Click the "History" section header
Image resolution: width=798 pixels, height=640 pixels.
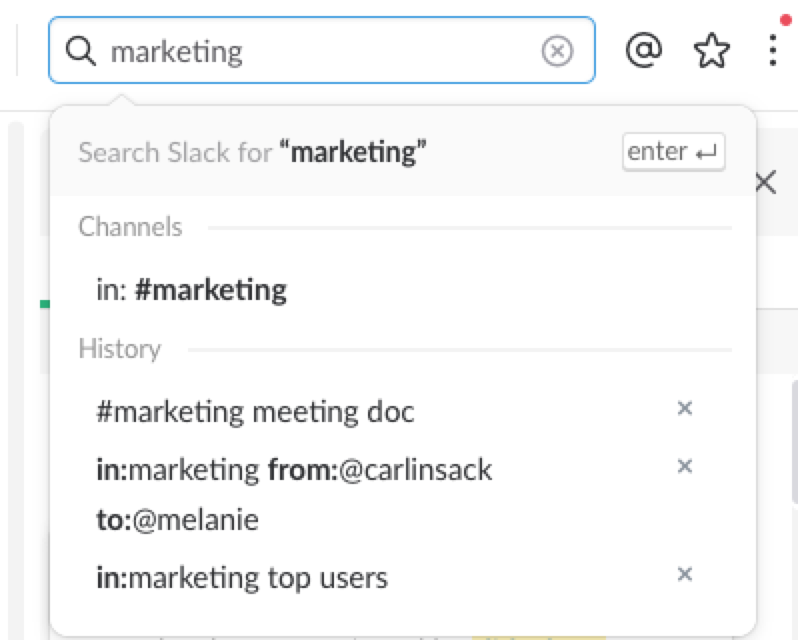[x=119, y=349]
